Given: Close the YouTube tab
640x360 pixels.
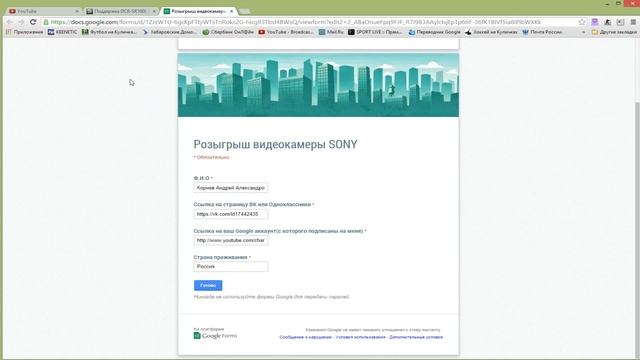Looking at the screenshot, I should [77, 11].
